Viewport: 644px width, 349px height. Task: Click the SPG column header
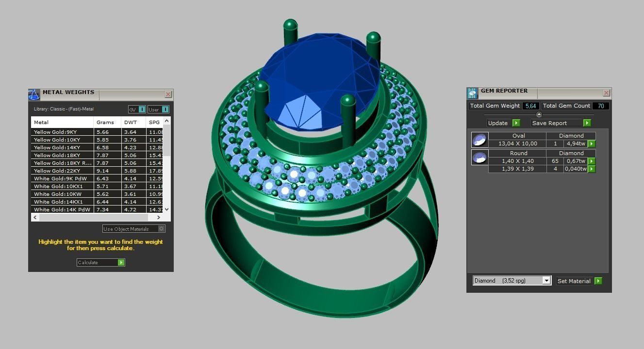155,123
